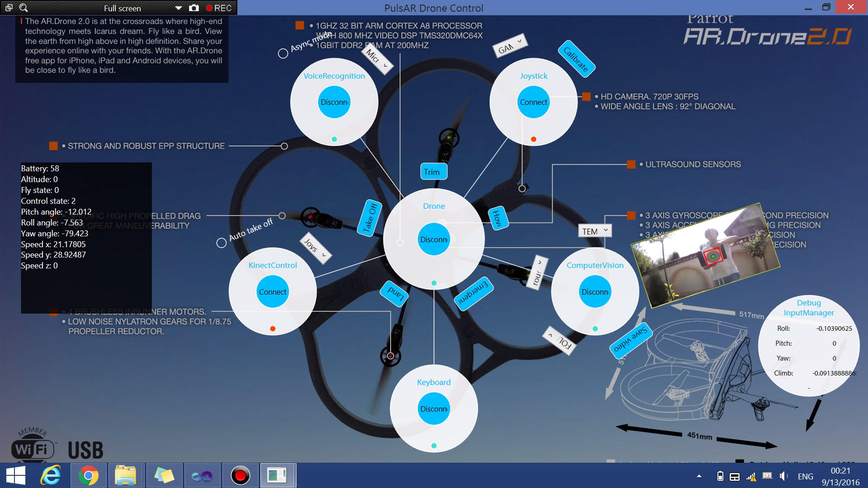Open the sticky notes app in taskbar
This screenshot has height=488, width=868.
pyautogui.click(x=164, y=476)
